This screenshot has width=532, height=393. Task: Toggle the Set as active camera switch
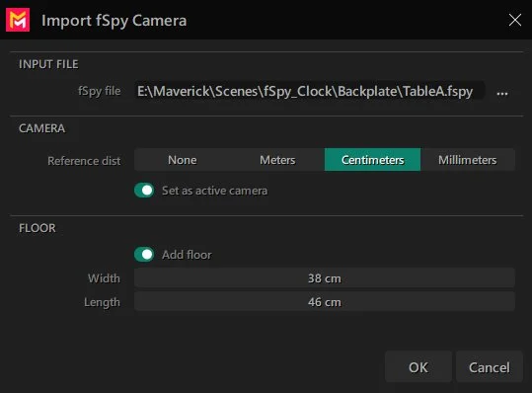click(144, 191)
